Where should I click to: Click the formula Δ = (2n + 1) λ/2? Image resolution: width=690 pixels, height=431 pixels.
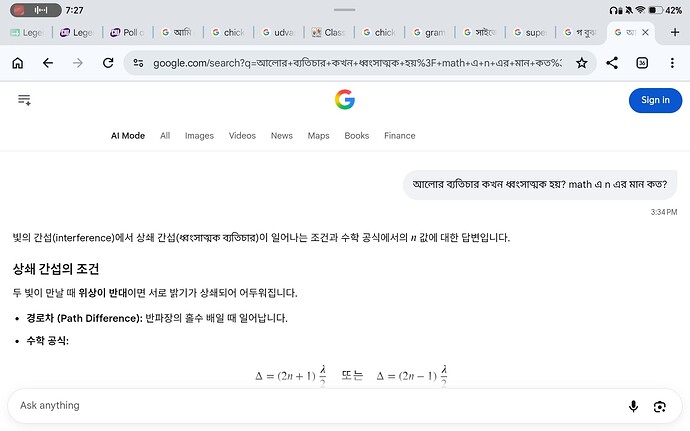point(290,376)
